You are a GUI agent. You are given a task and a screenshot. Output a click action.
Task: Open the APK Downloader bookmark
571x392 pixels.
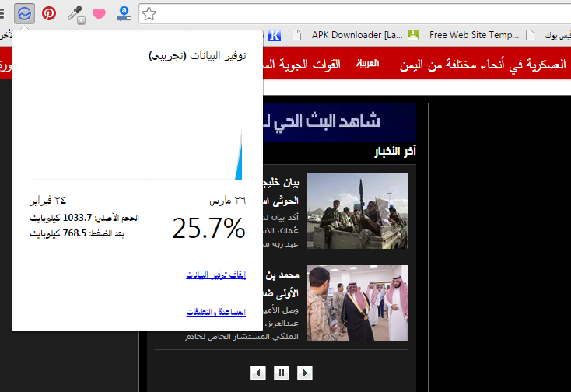pos(357,35)
